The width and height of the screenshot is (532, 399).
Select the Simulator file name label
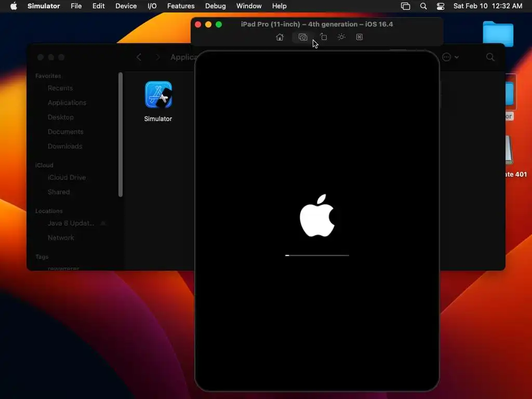point(158,119)
